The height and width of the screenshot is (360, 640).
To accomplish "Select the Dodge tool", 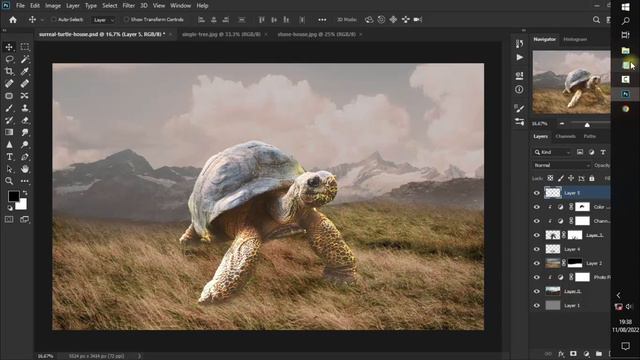I will (x=25, y=144).
